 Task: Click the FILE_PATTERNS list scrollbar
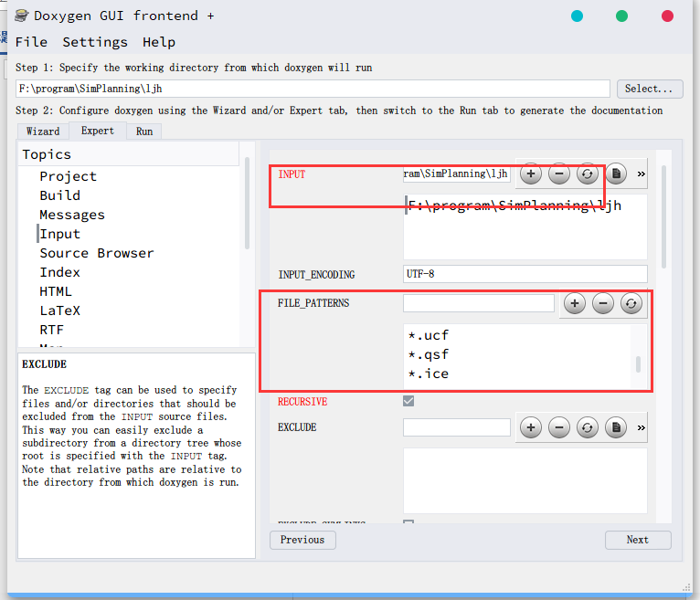pos(638,364)
